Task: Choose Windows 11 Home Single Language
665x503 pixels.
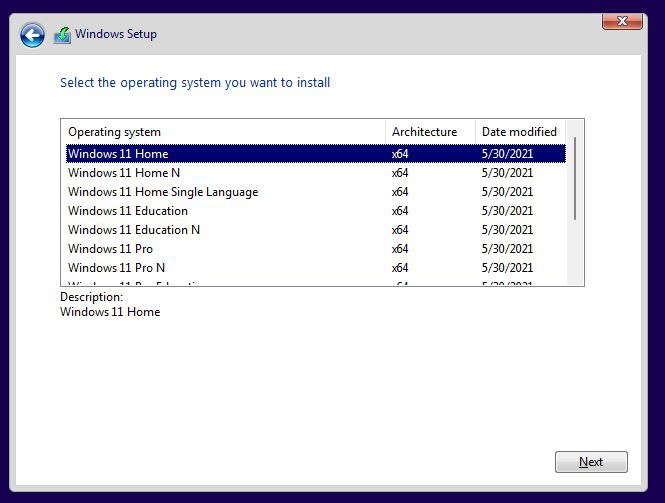Action: coord(163,192)
